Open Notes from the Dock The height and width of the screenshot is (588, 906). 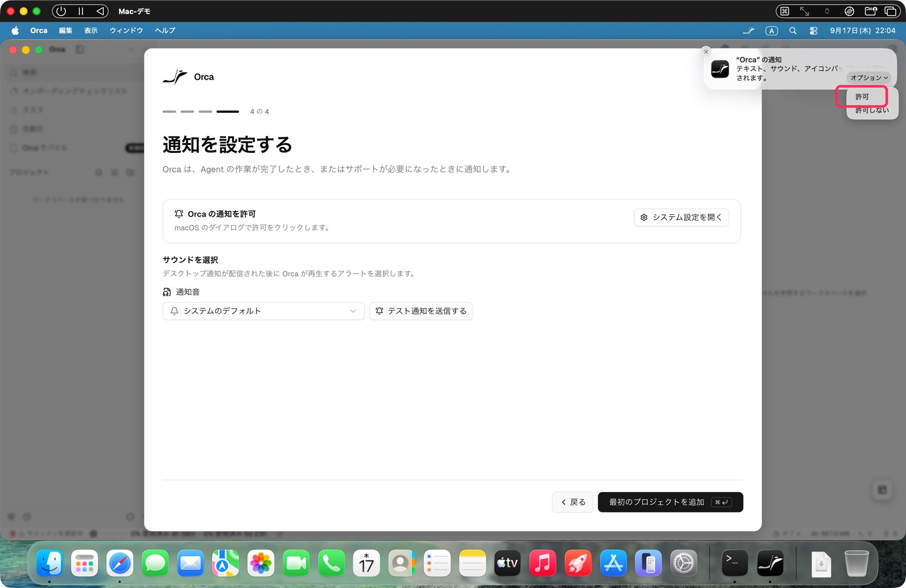pyautogui.click(x=472, y=563)
